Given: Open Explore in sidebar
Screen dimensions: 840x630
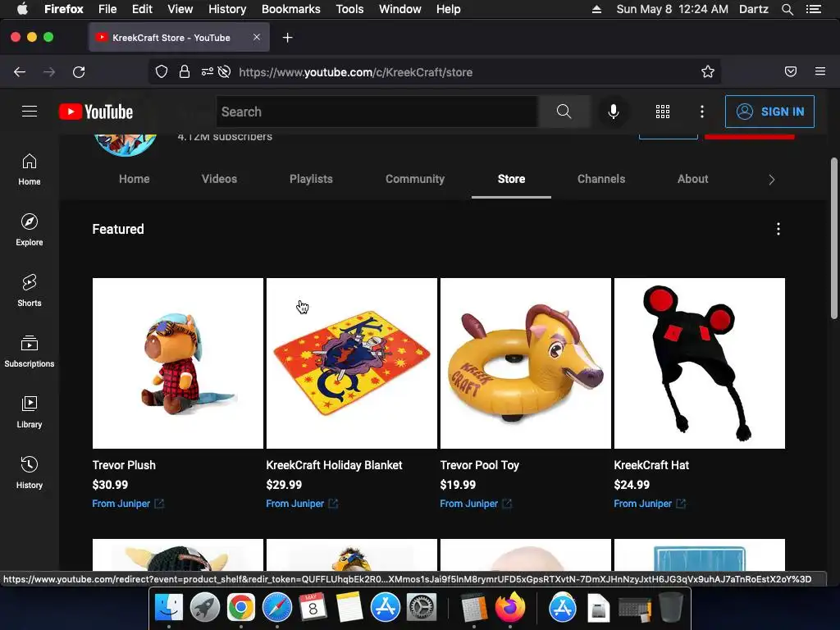Looking at the screenshot, I should [30, 230].
